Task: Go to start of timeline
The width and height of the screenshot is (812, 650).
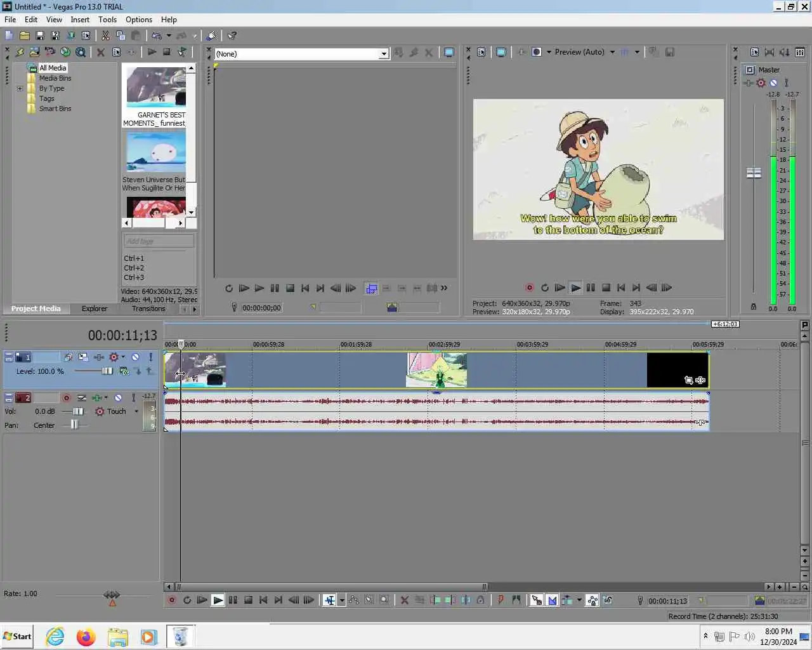Action: 263,600
